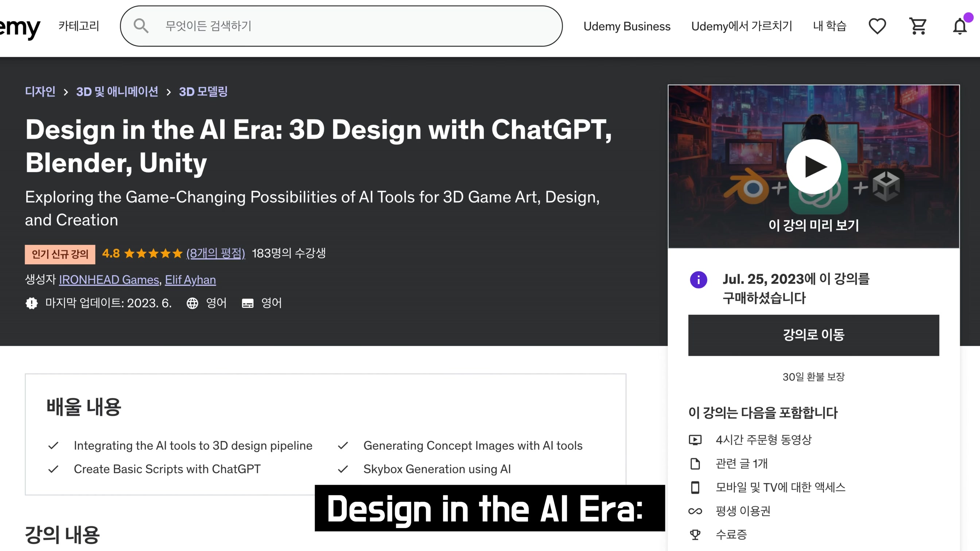
Task: Go to the 3D 모델링 breadcrumb
Action: coord(203,91)
